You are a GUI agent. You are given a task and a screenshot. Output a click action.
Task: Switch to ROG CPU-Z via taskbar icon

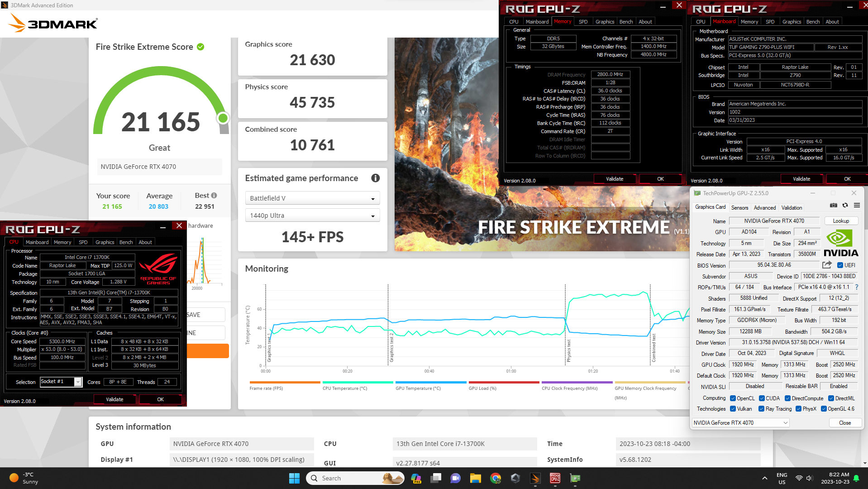click(x=555, y=478)
